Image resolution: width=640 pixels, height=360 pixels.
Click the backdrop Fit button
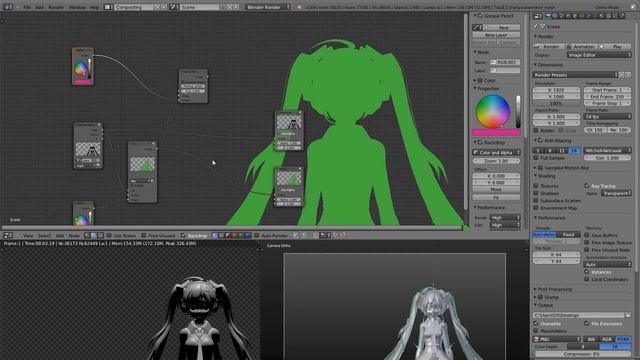496,197
